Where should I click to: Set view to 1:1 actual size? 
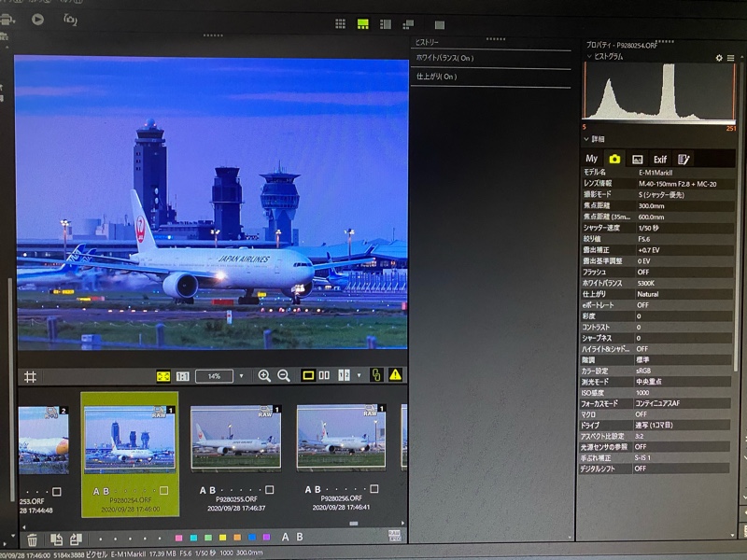pos(182,376)
